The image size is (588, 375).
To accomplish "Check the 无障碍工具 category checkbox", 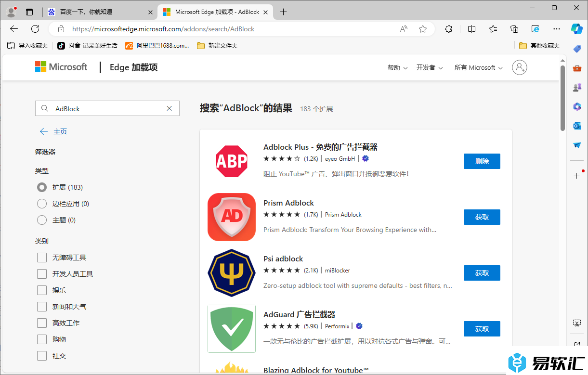I will (x=42, y=258).
